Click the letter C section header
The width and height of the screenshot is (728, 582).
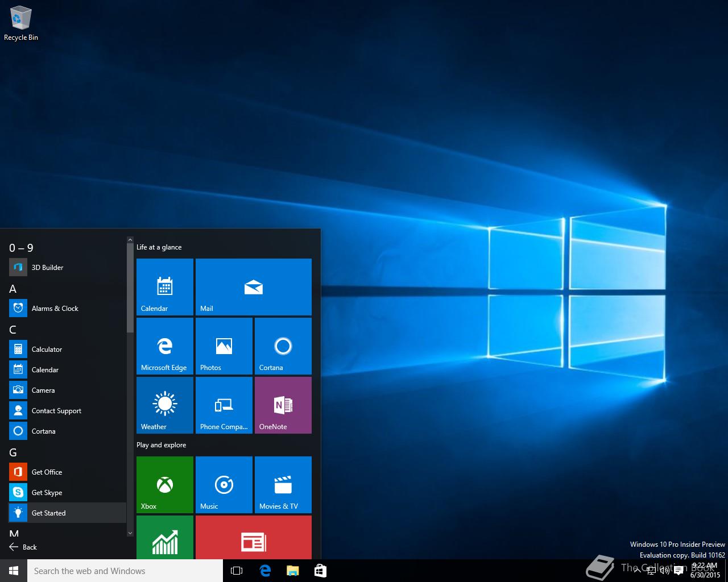13,330
